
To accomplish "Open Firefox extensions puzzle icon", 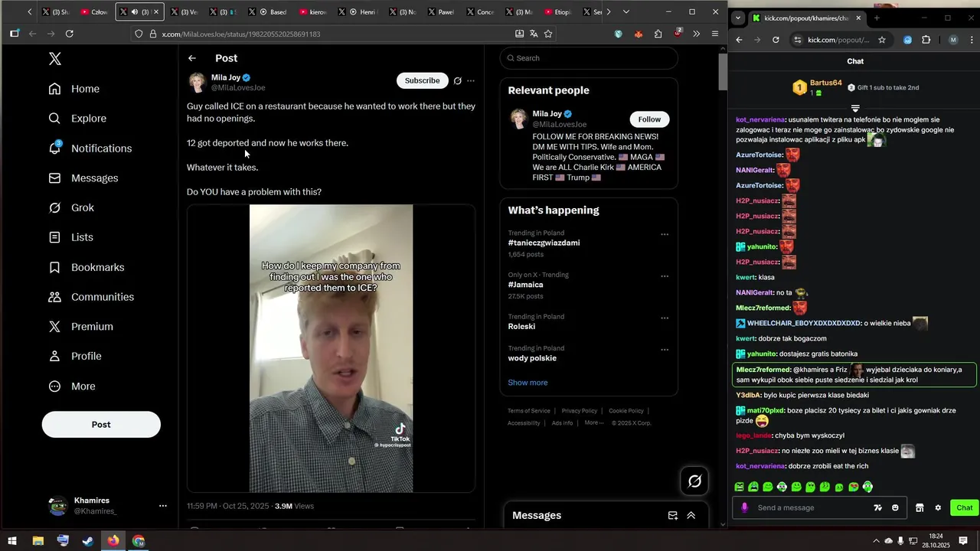I will 658,34.
